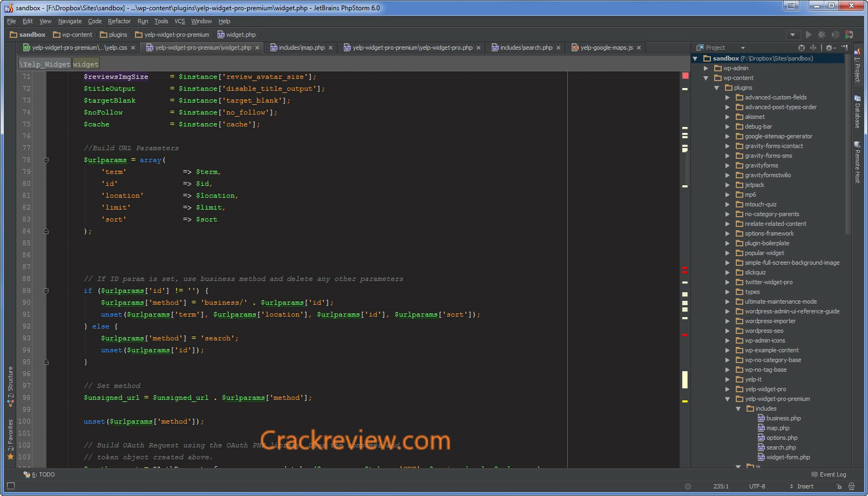Open the Structure tool window
The width and height of the screenshot is (868, 496).
click(10, 386)
